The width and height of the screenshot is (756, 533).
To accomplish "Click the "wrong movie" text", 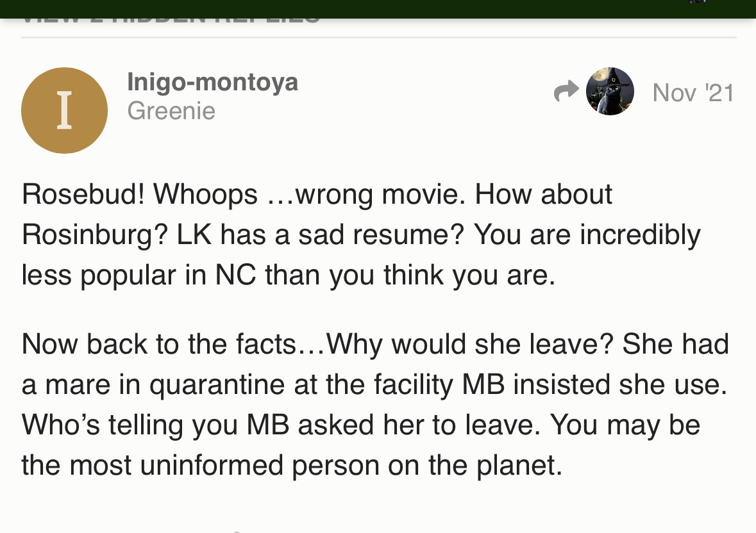I will coord(380,195).
